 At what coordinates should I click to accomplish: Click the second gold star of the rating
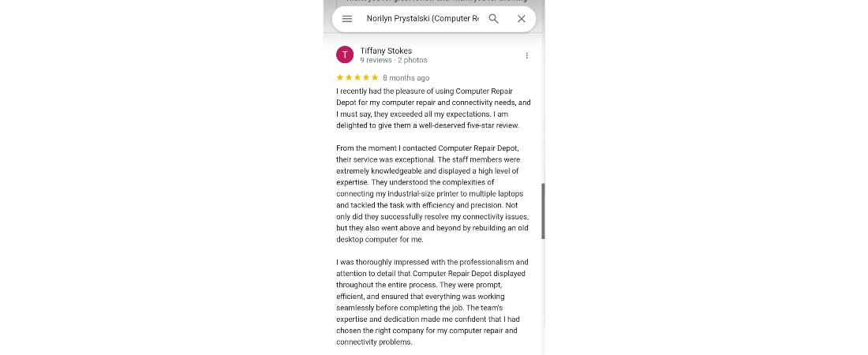tap(349, 77)
